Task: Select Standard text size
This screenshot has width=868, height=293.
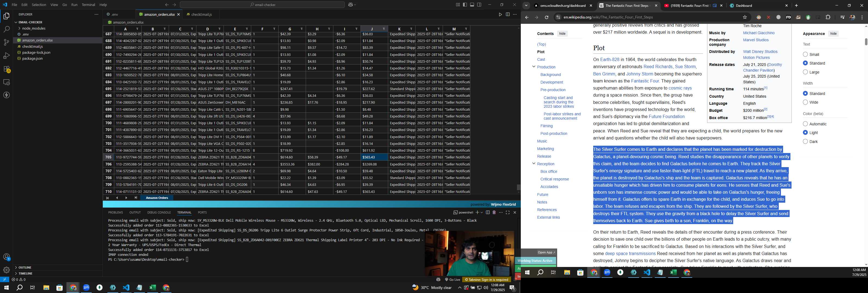Action: coord(805,63)
